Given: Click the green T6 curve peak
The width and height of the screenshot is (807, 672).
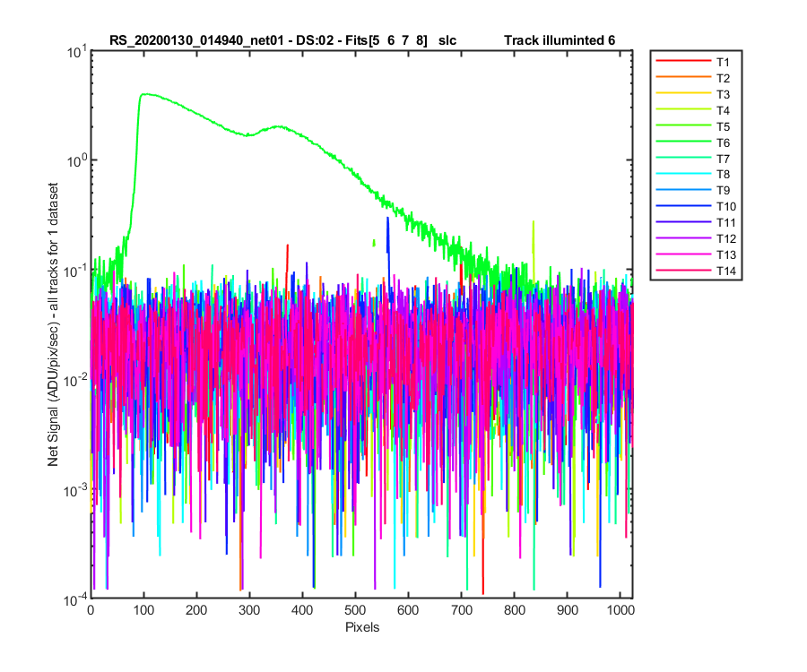Looking at the screenshot, I should pyautogui.click(x=144, y=94).
